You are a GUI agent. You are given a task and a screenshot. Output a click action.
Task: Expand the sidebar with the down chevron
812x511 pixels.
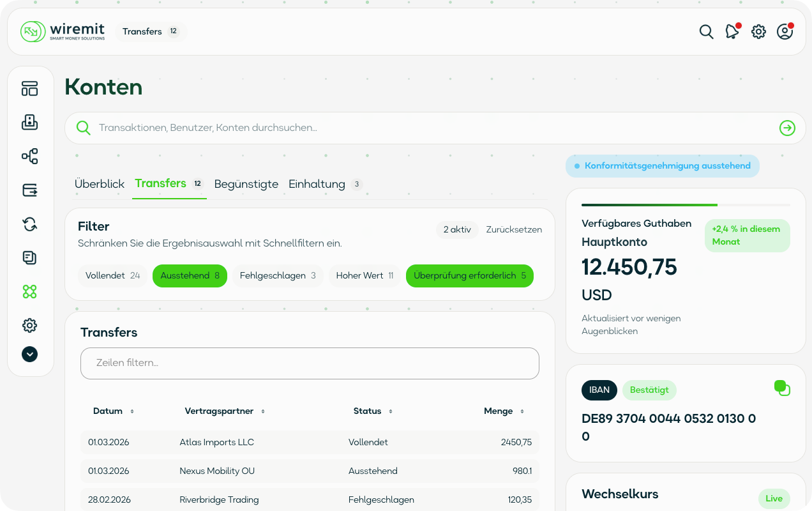30,354
